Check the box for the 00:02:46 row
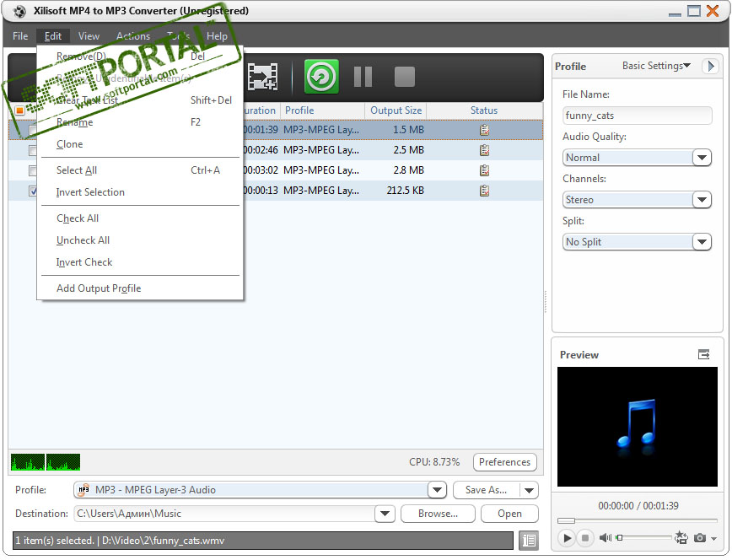This screenshot has height=560, width=732. point(33,150)
